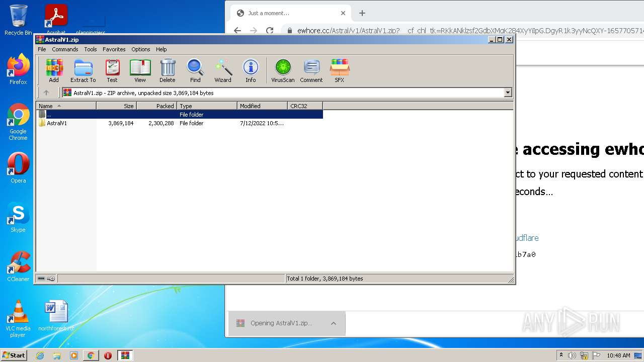The height and width of the screenshot is (362, 644).
Task: Sort the list by Packed column
Action: pos(156,106)
